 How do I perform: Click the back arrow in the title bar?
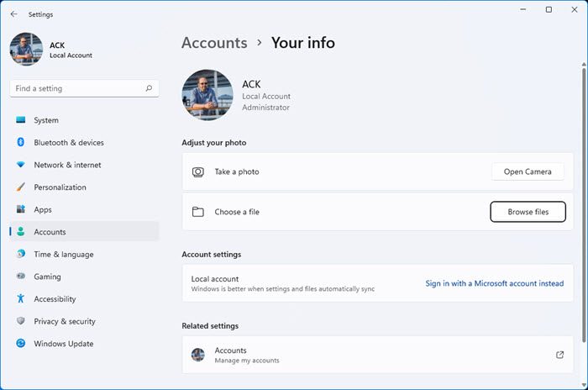point(13,14)
